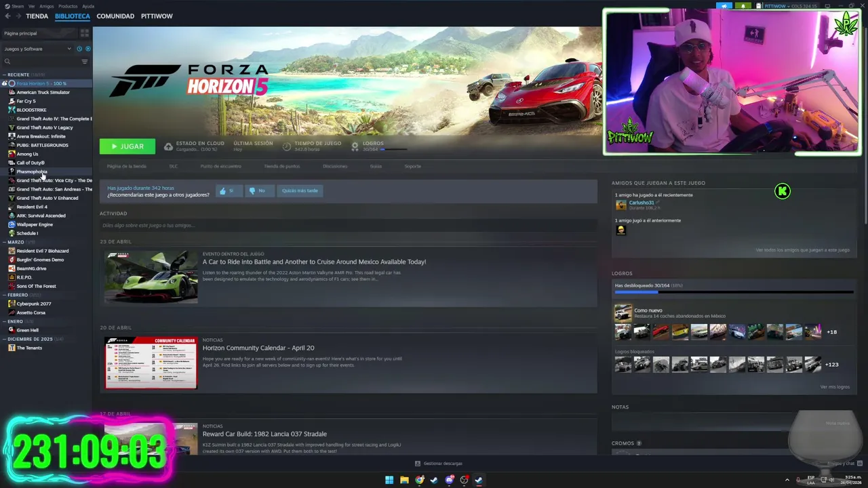
Task: Open Ver mis logros link
Action: [835, 387]
